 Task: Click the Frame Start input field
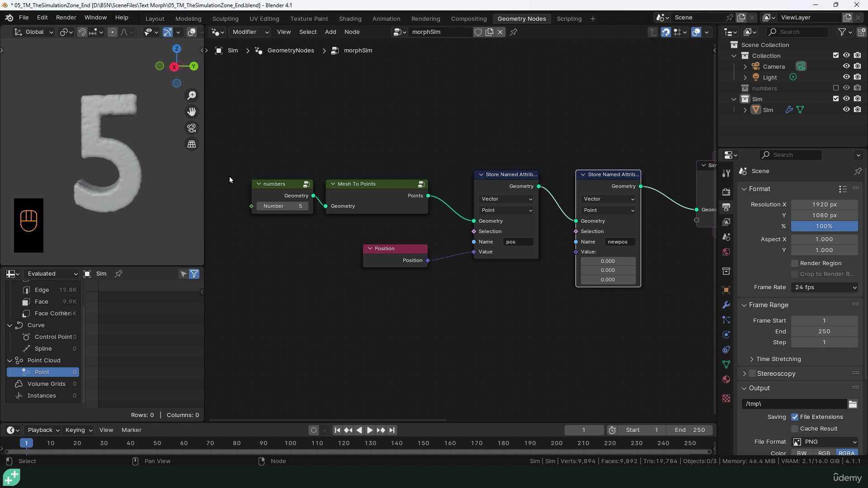pyautogui.click(x=825, y=320)
